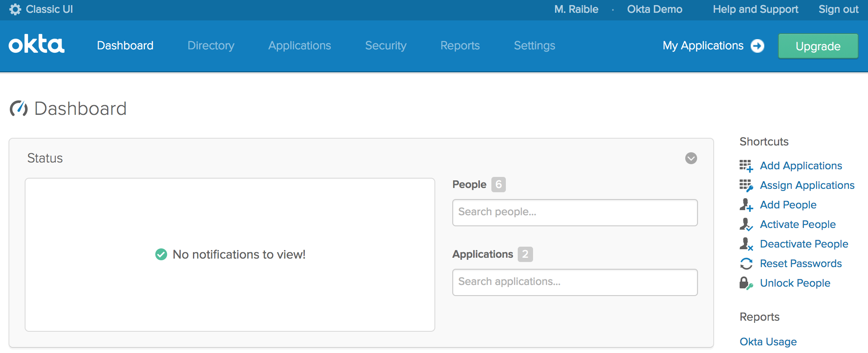Click the Add People person-plus icon
The width and height of the screenshot is (868, 353).
(746, 205)
